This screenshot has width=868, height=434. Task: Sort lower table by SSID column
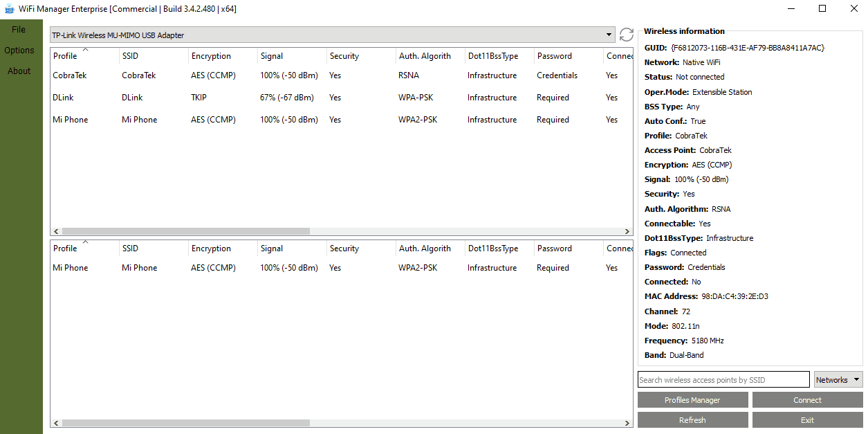tap(154, 248)
